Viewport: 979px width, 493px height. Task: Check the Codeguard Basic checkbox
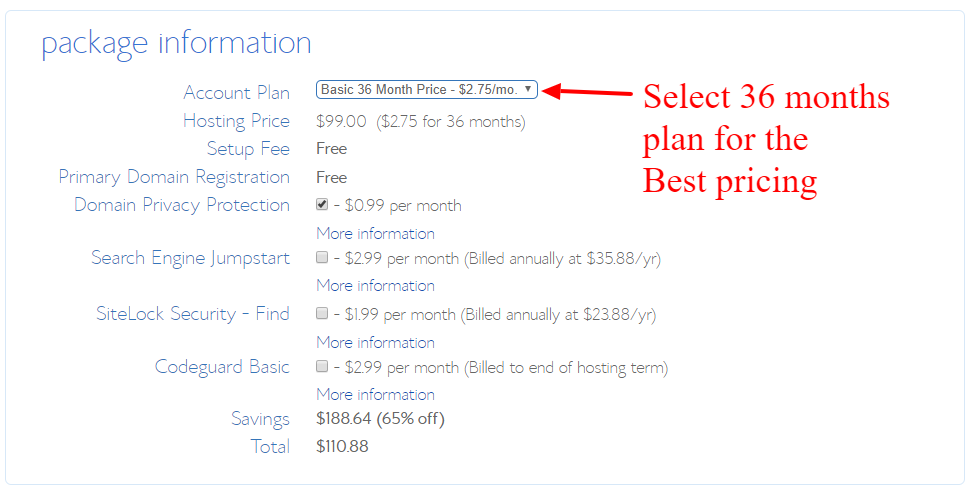(322, 366)
